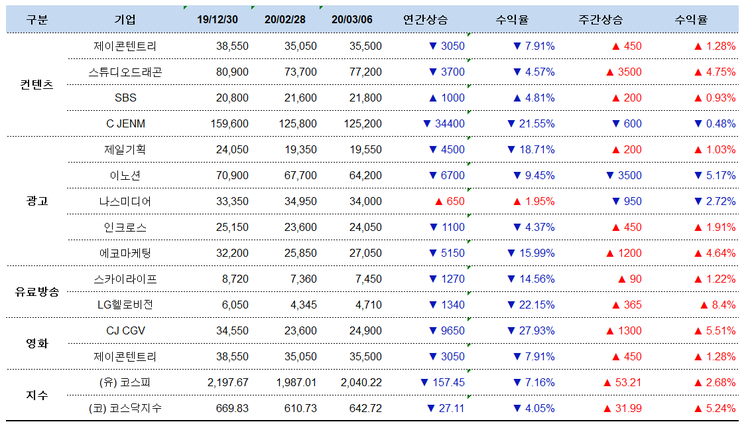750x426 pixels.
Task: Click company name 나스미디어
Action: [x=125, y=201]
